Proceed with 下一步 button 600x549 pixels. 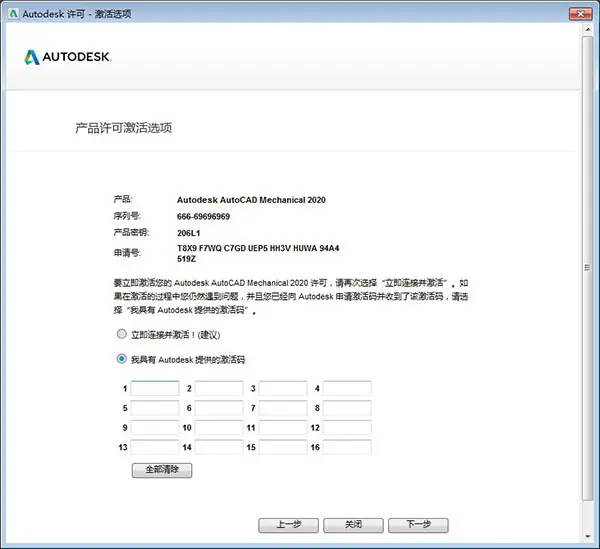pos(418,525)
